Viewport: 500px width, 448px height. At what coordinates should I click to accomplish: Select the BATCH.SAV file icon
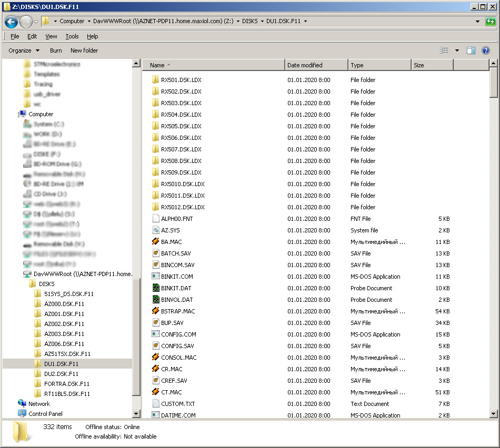point(156,253)
